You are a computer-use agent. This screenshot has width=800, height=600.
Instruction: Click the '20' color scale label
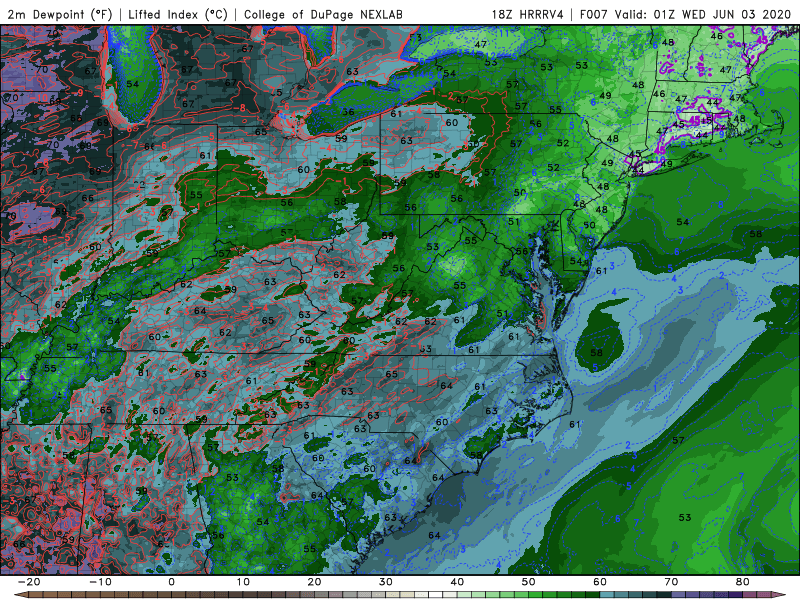click(314, 582)
